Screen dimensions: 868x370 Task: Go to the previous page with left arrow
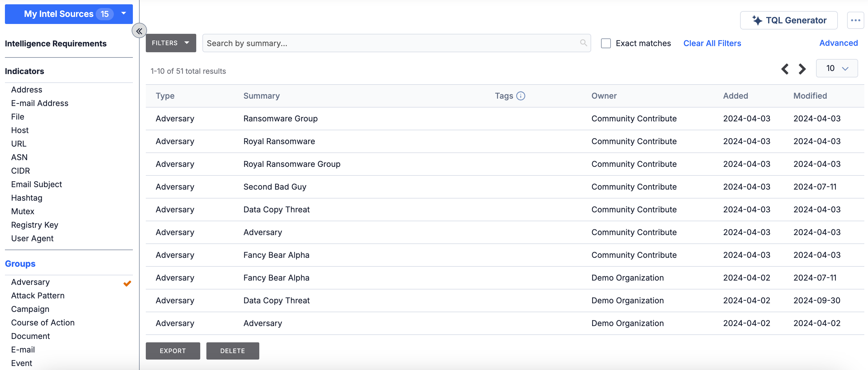tap(785, 69)
